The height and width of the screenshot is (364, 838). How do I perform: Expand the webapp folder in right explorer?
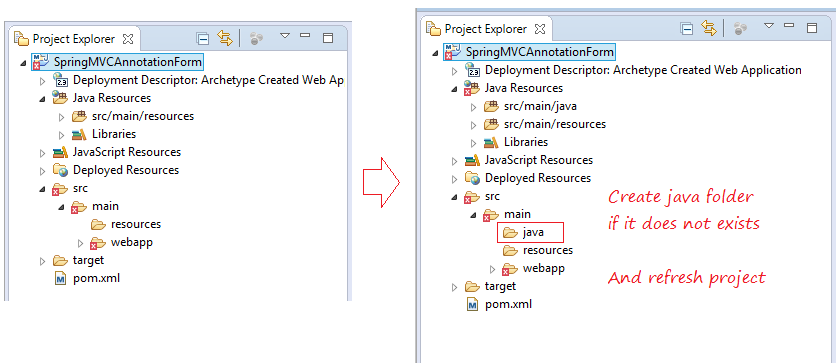click(x=493, y=269)
